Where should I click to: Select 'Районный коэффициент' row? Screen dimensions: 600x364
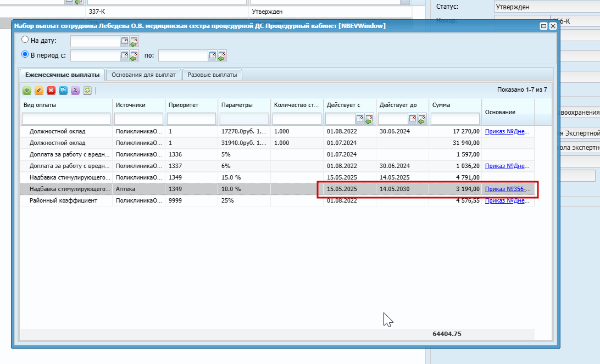[x=277, y=200]
